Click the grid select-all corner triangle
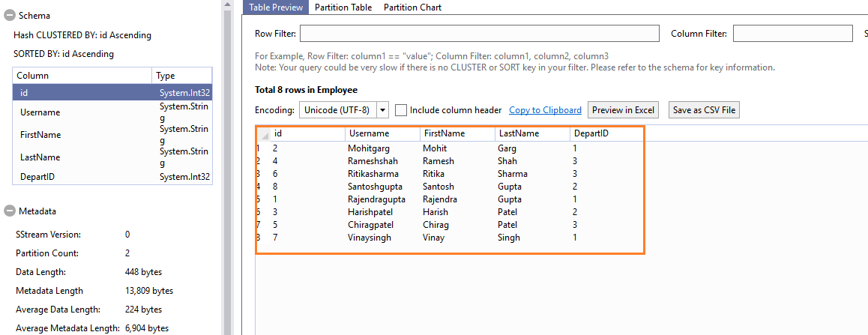Image resolution: width=868 pixels, height=335 pixels. click(265, 134)
